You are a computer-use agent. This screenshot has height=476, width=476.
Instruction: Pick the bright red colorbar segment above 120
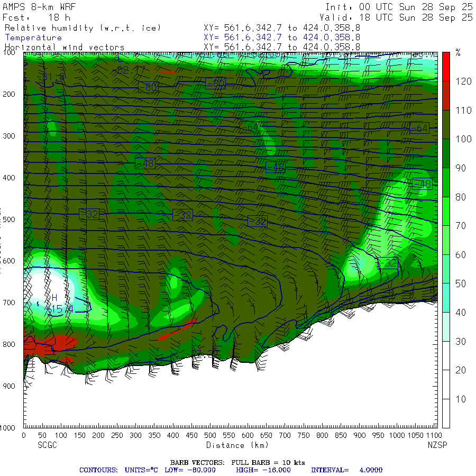coord(446,67)
